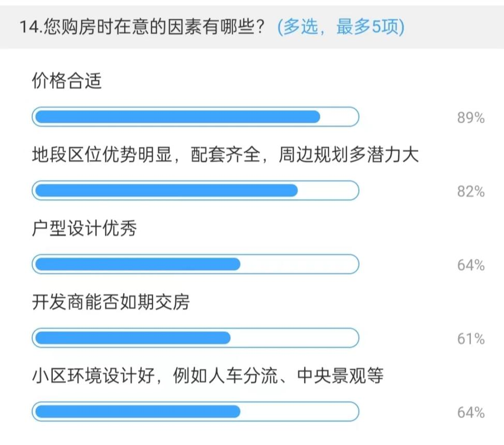Select the 价格合适 option label
Viewport: 504px width, 445px height.
[x=67, y=81]
